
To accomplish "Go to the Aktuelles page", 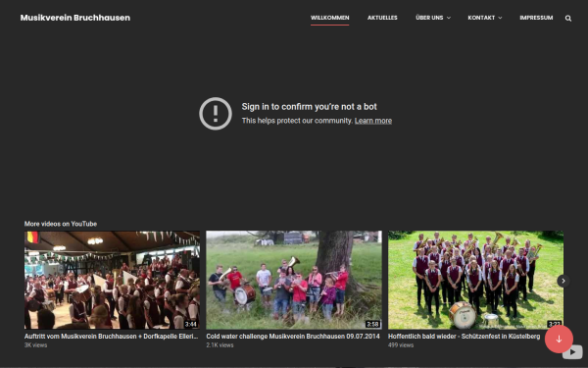I will [382, 18].
